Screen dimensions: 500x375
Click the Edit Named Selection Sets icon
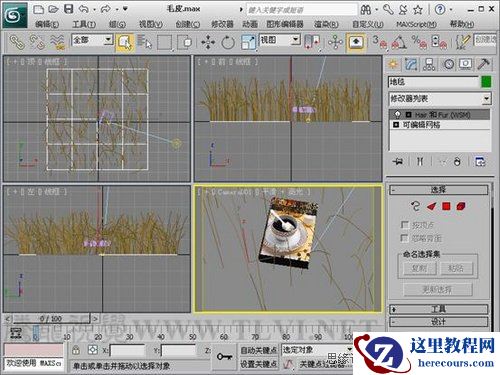point(462,42)
